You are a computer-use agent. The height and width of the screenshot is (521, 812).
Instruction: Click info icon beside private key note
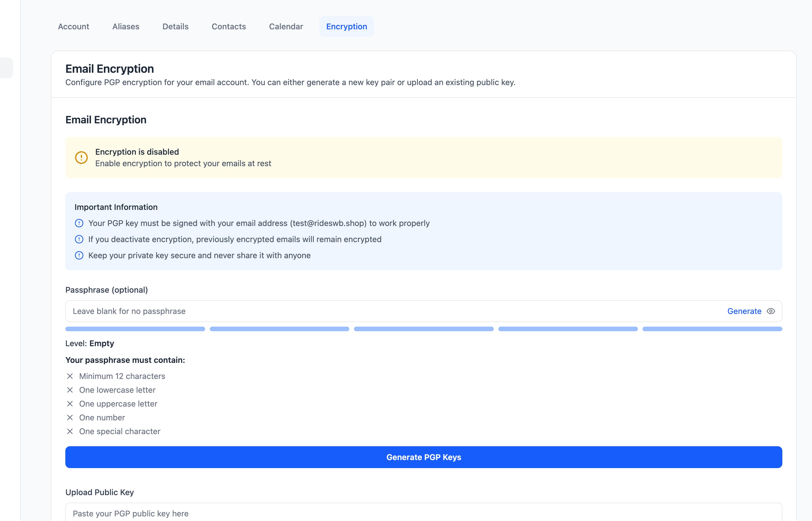coord(79,255)
